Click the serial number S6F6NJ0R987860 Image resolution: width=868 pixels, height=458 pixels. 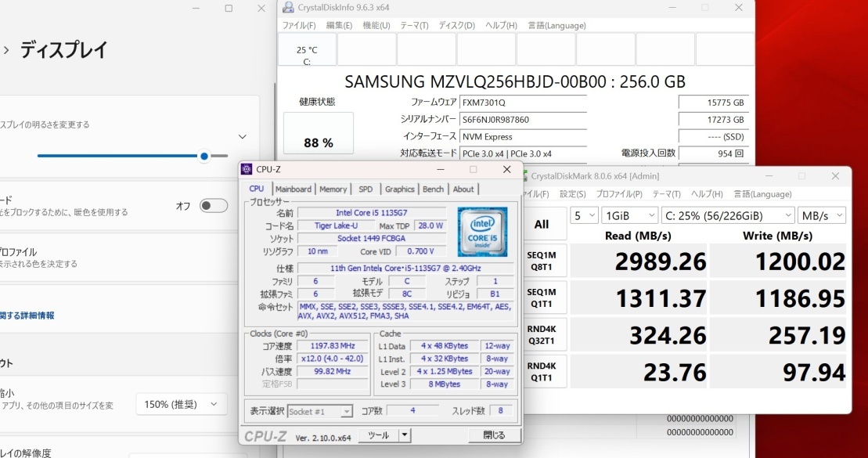click(x=523, y=120)
